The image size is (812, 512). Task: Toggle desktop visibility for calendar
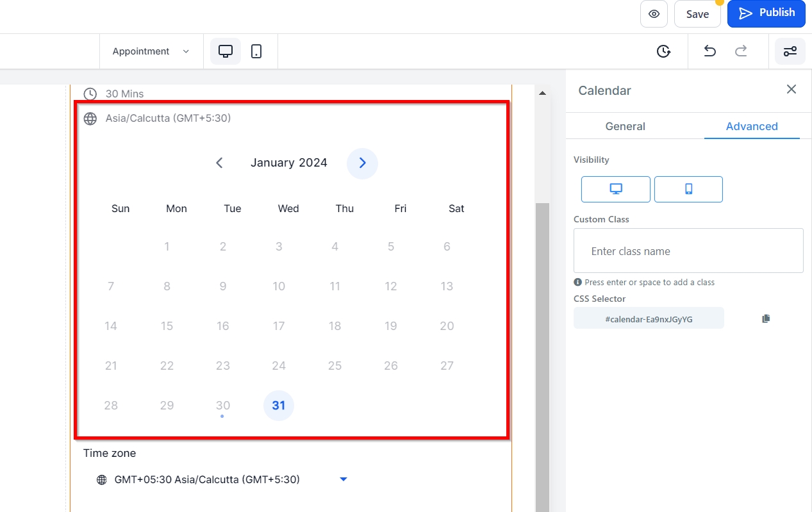tap(615, 189)
